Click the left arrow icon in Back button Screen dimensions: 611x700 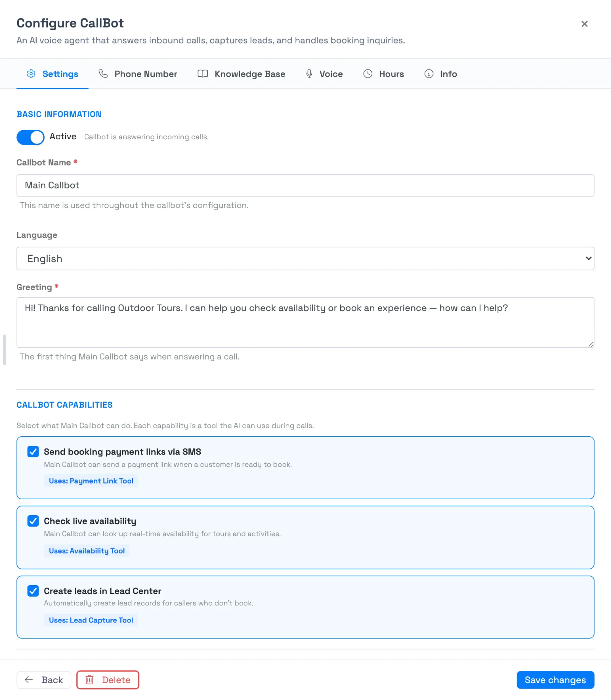(29, 680)
